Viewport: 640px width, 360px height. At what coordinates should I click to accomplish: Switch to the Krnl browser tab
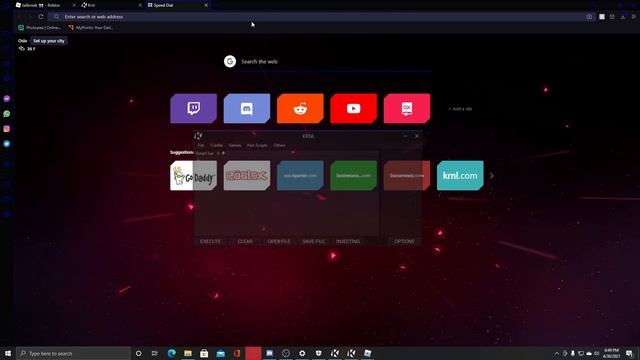click(110, 5)
